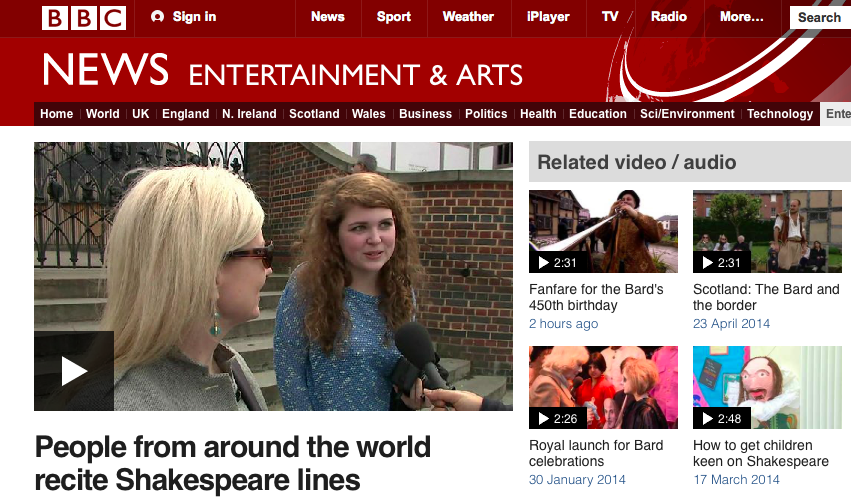This screenshot has width=851, height=499.
Task: Play the main Shakespeare lines video
Action: 74,371
